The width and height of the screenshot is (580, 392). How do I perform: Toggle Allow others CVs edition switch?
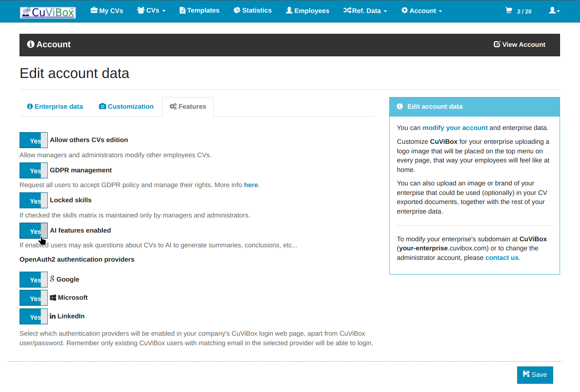pos(33,140)
